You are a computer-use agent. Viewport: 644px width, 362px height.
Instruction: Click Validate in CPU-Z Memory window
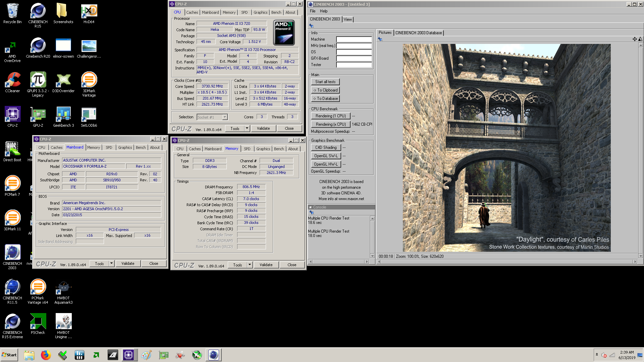click(x=266, y=265)
